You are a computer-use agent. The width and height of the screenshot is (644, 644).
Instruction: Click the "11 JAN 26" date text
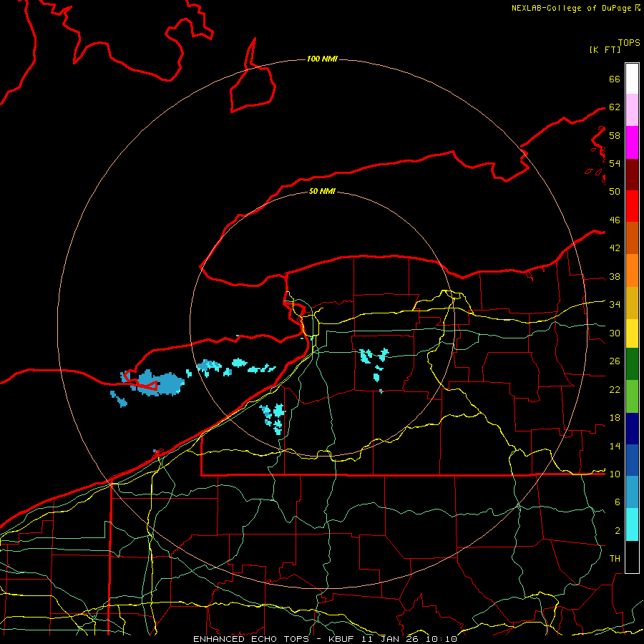389,639
